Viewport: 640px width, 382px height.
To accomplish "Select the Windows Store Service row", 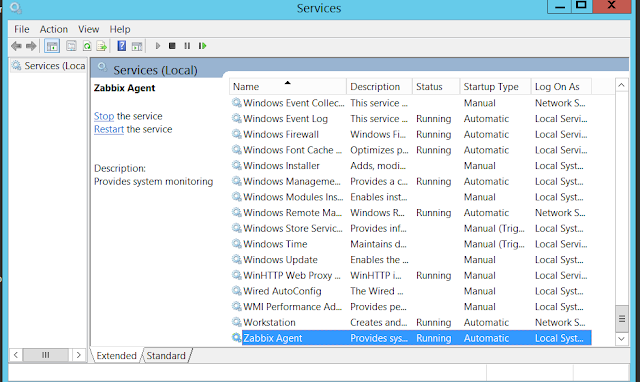I will point(410,228).
